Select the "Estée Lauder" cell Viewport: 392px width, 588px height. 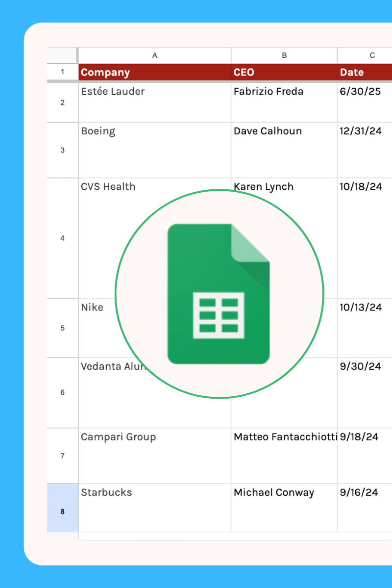tap(154, 102)
